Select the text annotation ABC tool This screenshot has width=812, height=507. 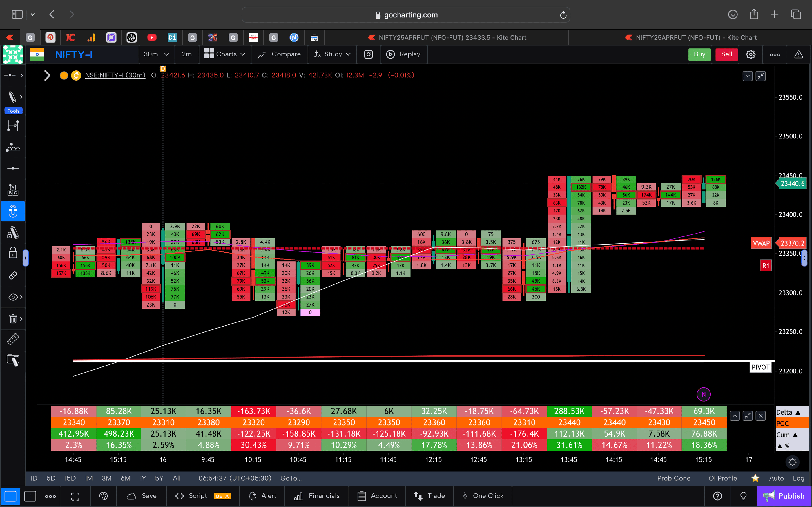(13, 189)
